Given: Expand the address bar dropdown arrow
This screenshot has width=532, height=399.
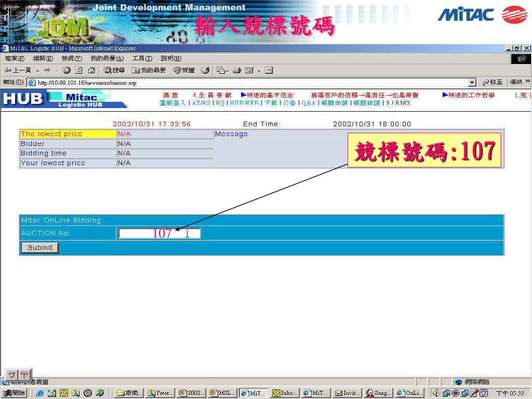Looking at the screenshot, I should click(472, 83).
